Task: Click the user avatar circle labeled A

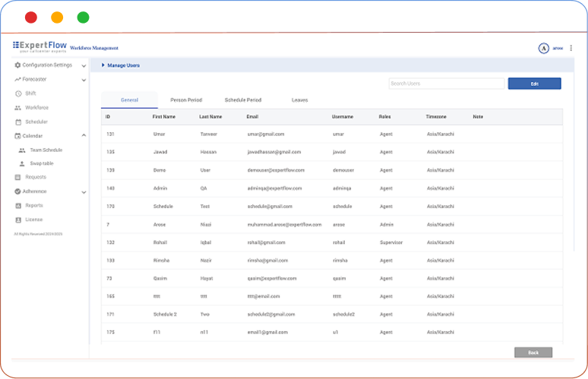Action: pyautogui.click(x=543, y=48)
